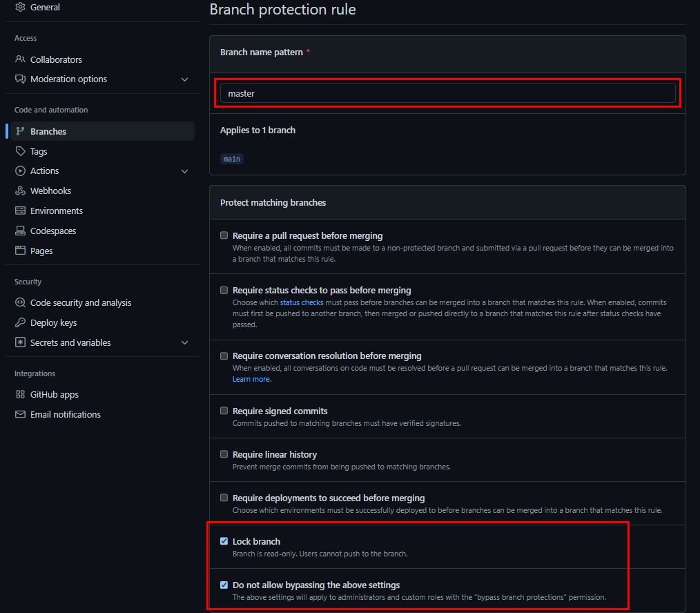
Task: Toggle Require conversation resolution before merging
Action: 224,356
